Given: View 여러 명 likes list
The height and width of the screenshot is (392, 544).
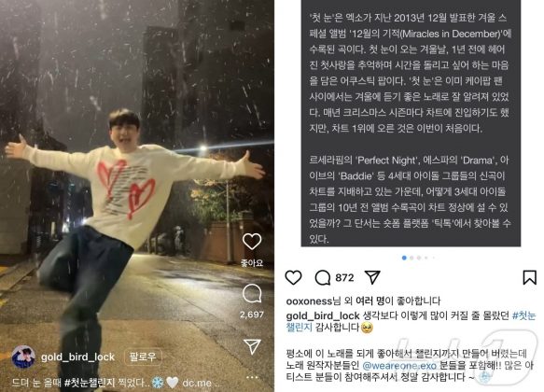Looking at the screenshot, I should pyautogui.click(x=368, y=301).
